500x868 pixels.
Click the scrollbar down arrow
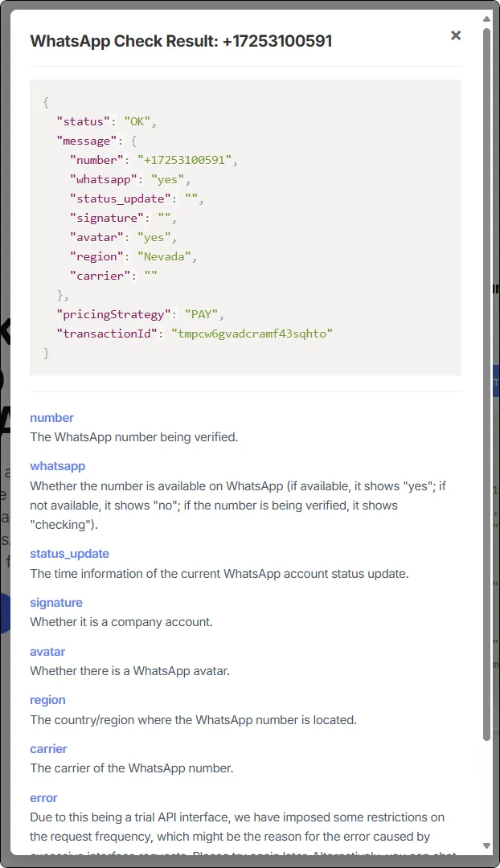pyautogui.click(x=486, y=845)
